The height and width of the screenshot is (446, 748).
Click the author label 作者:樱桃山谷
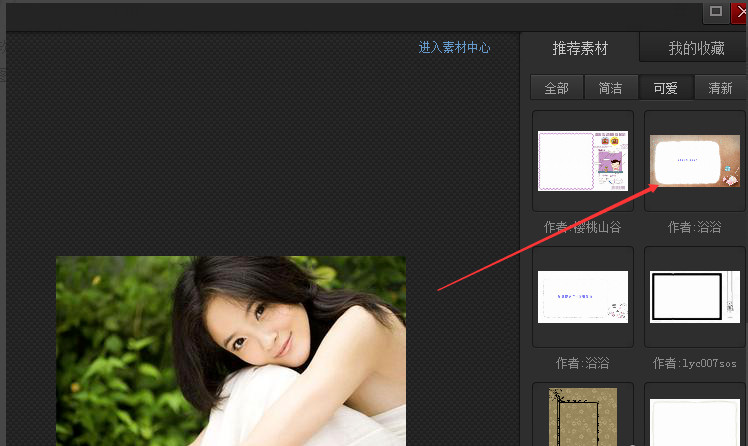583,227
